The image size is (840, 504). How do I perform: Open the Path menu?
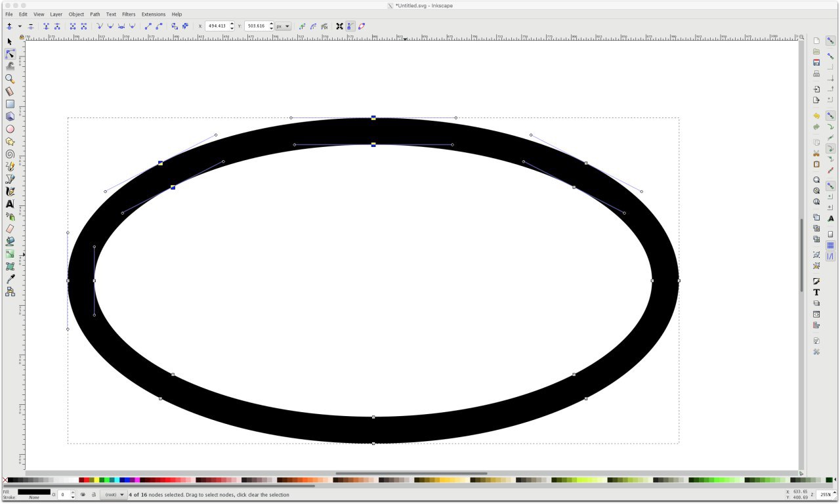[x=95, y=14]
